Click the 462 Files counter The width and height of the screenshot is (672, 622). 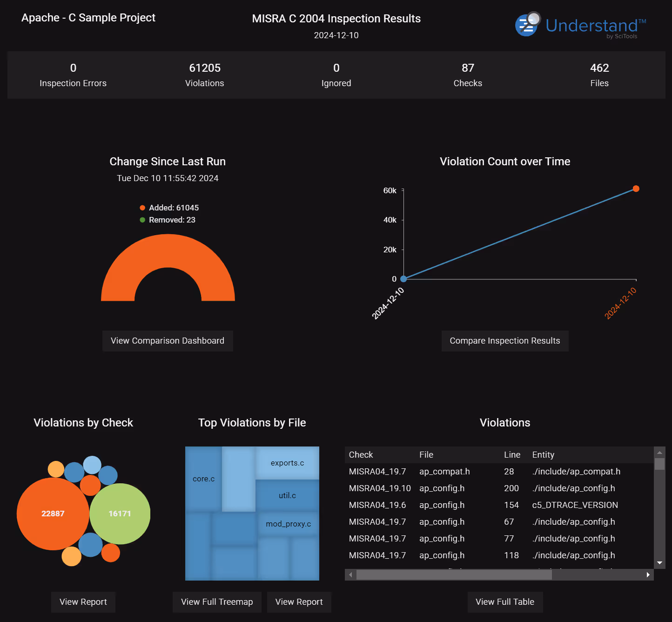click(599, 75)
